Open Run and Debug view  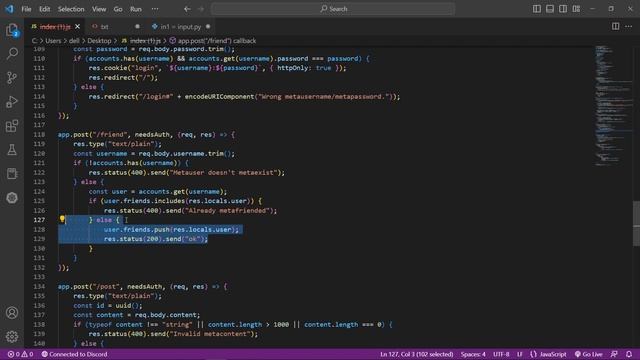(x=12, y=102)
